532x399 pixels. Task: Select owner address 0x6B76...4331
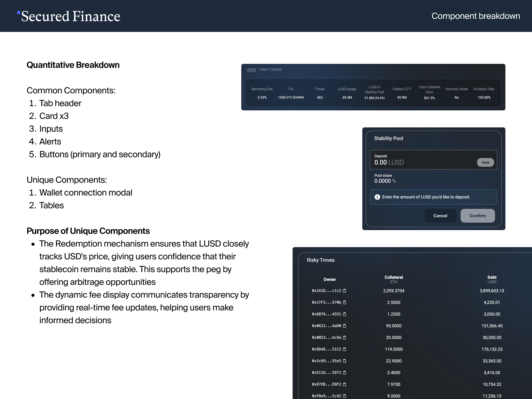pyautogui.click(x=326, y=314)
